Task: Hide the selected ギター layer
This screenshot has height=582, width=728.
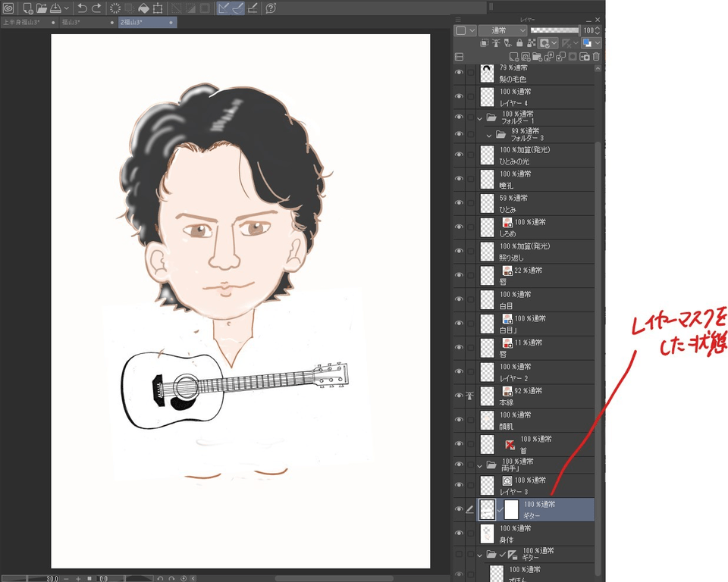Action: pos(460,509)
